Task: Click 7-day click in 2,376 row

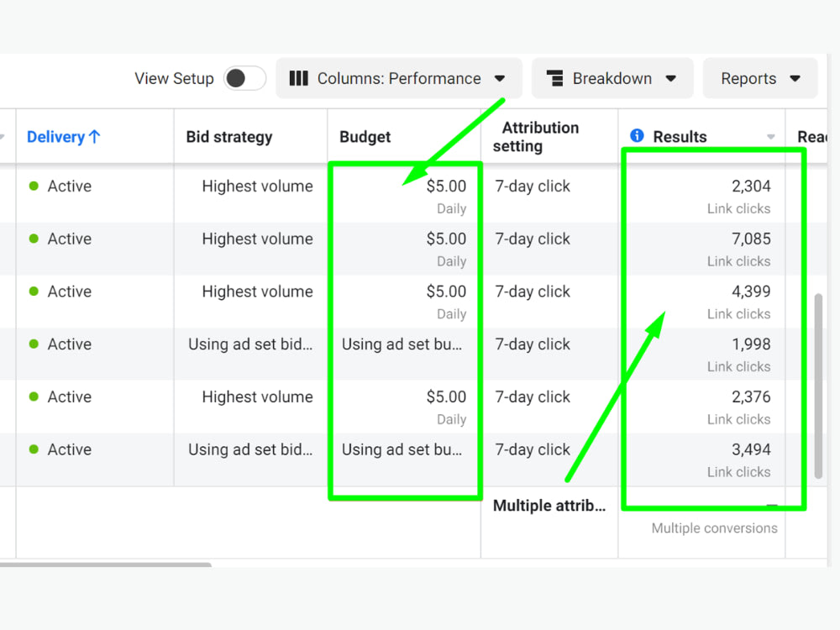Action: tap(533, 397)
